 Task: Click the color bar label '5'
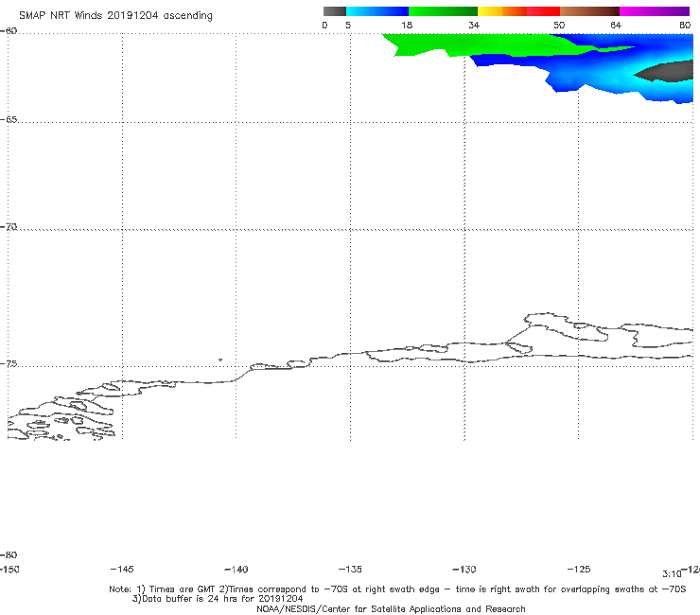pyautogui.click(x=348, y=26)
